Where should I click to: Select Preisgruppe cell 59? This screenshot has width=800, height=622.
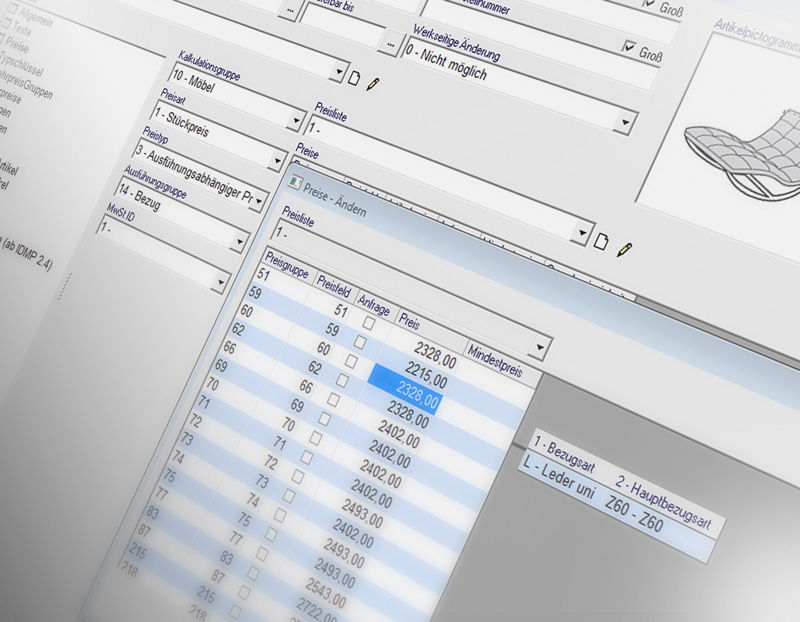[x=255, y=292]
